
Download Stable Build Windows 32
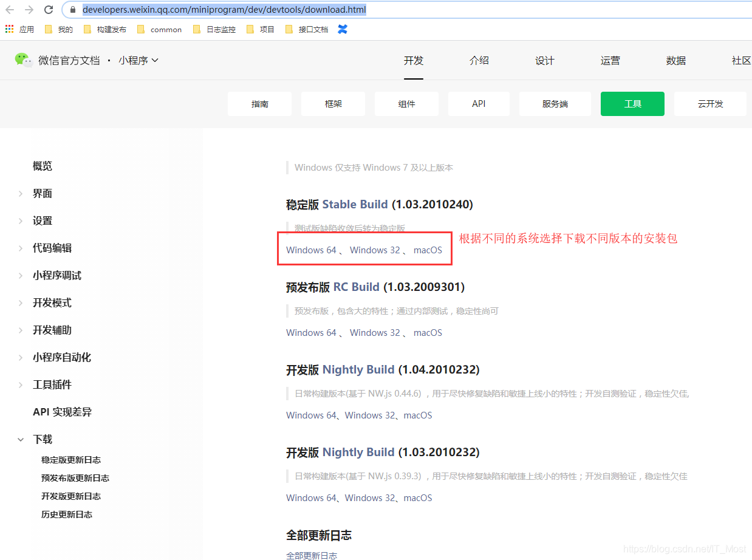tap(375, 250)
